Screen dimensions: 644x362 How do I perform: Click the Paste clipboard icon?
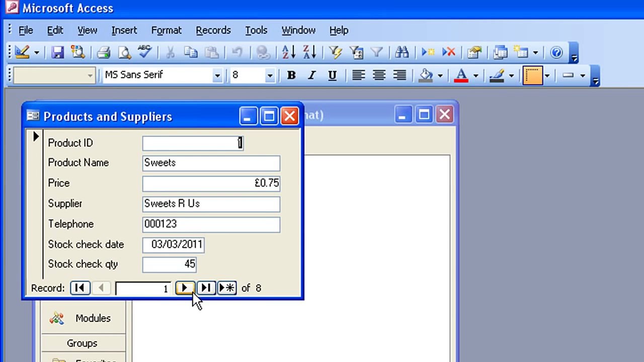[x=211, y=52]
